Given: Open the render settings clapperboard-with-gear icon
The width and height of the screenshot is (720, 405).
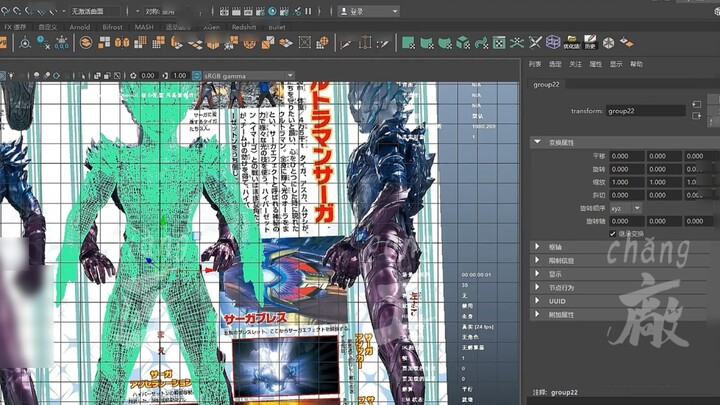Looking at the screenshot, I should point(260,11).
